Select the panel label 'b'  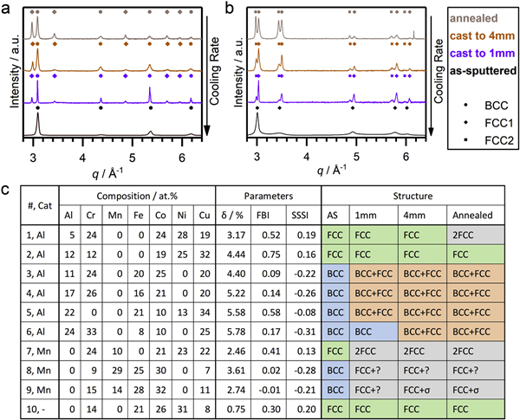pyautogui.click(x=227, y=7)
